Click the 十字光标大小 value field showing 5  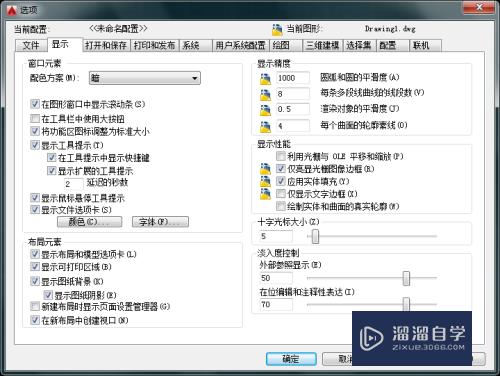[276, 236]
